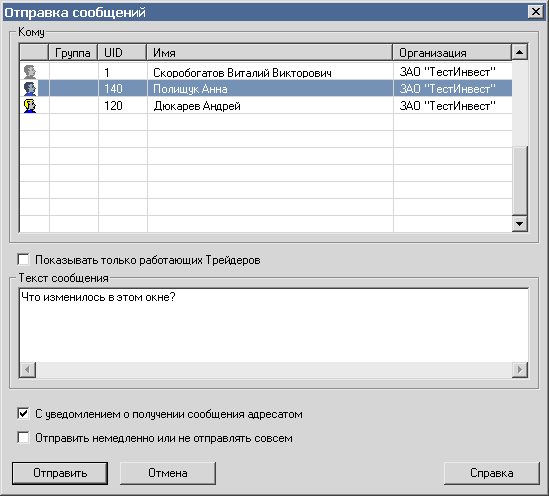This screenshot has width=549, height=496.
Task: Sort by Группа column header
Action: [x=73, y=53]
